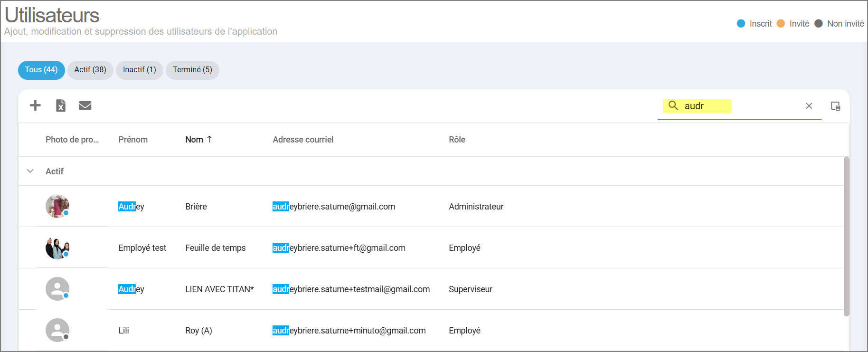The height and width of the screenshot is (352, 868).
Task: Click the add user plus icon
Action: pos(35,105)
